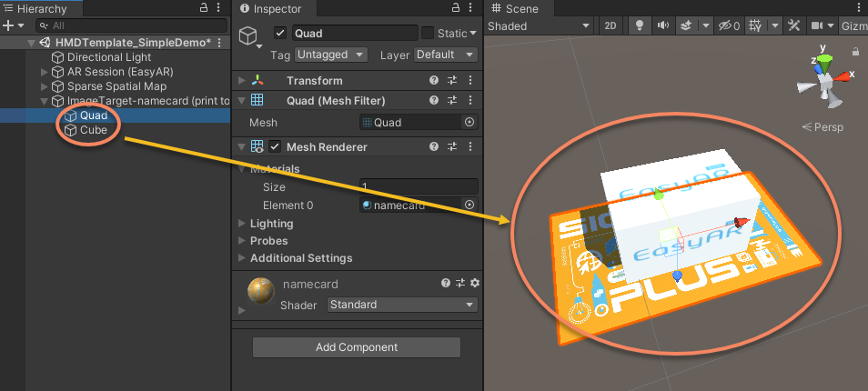Screen dimensions: 868x391
Task: Switch to the Inspector tab
Action: (x=272, y=9)
